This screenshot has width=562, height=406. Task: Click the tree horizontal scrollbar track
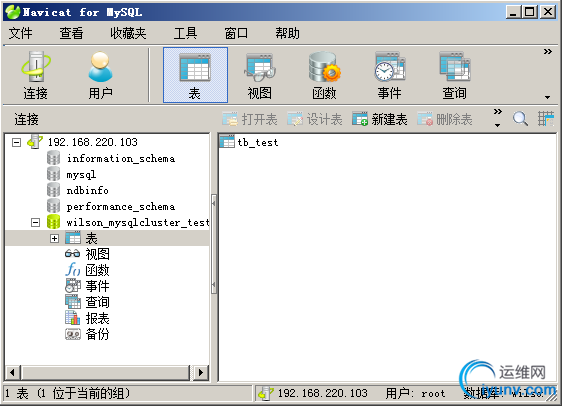pyautogui.click(x=106, y=373)
